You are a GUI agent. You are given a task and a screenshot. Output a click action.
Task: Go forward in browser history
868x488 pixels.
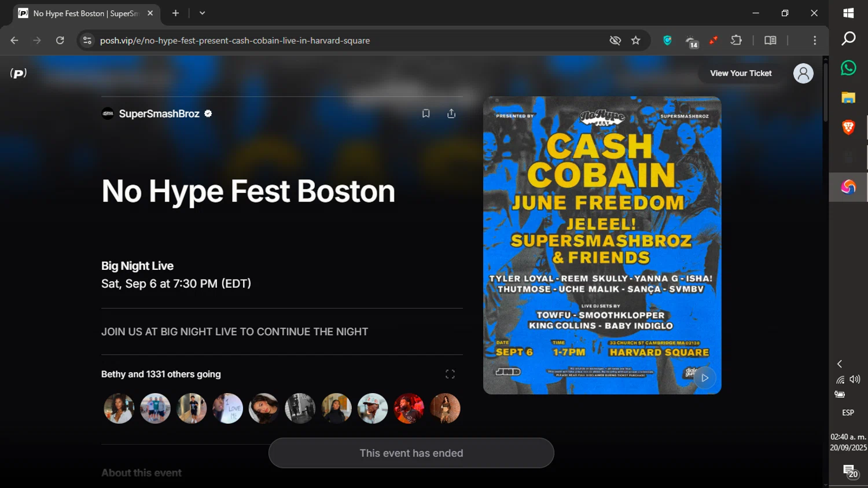37,41
